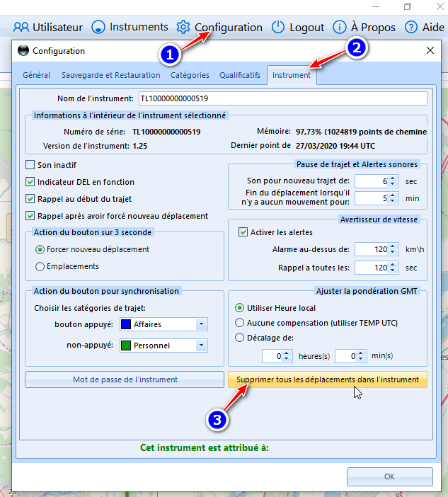Select Aucune compensation (TEMP UTC) option
448x497 pixels.
coord(239,323)
